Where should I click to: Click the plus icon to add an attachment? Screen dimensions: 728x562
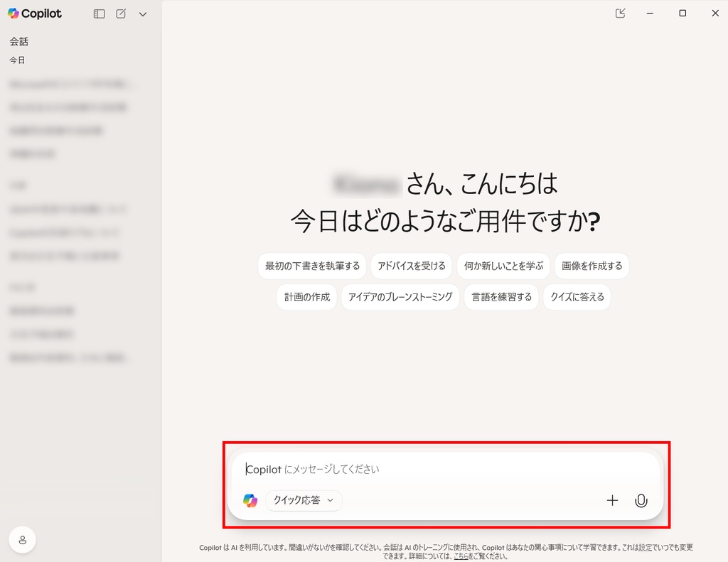pos(612,500)
